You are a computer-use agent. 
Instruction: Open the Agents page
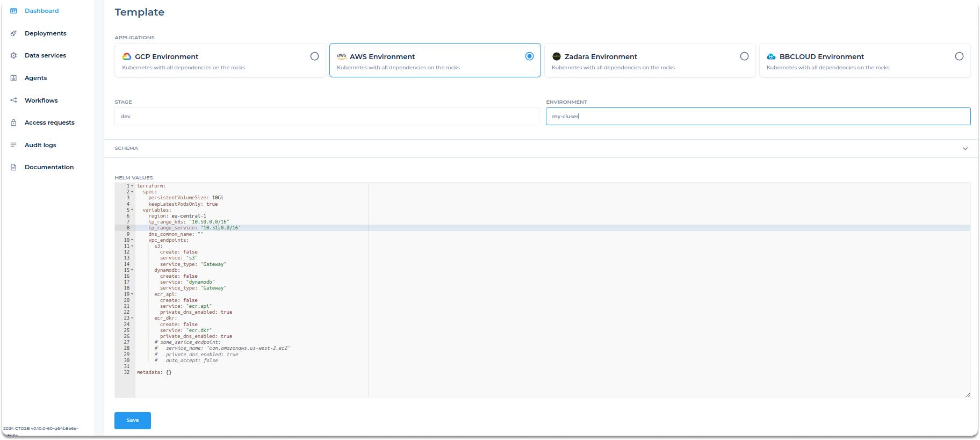(35, 78)
